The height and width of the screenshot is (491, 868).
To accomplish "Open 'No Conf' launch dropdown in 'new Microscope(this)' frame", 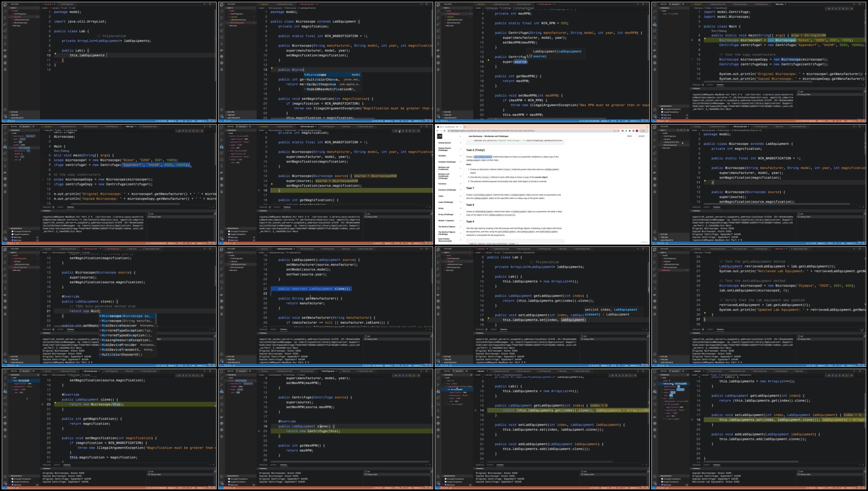I will pyautogui.click(x=26, y=371).
